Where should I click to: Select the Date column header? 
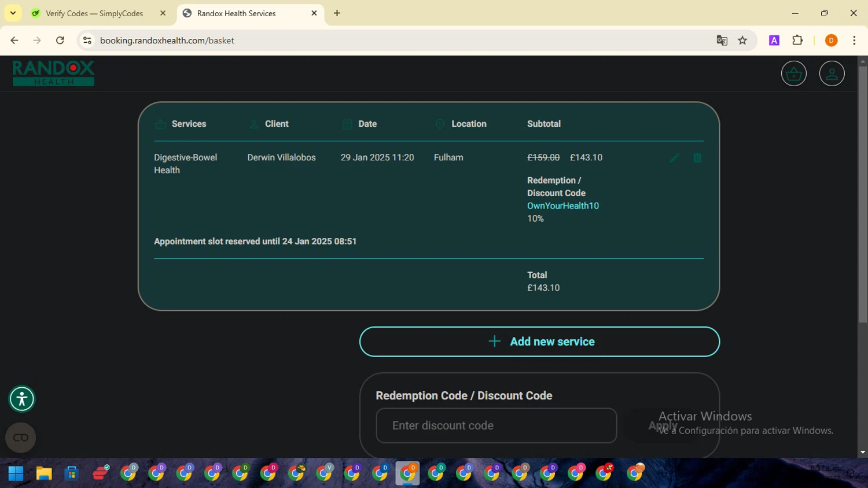point(367,124)
